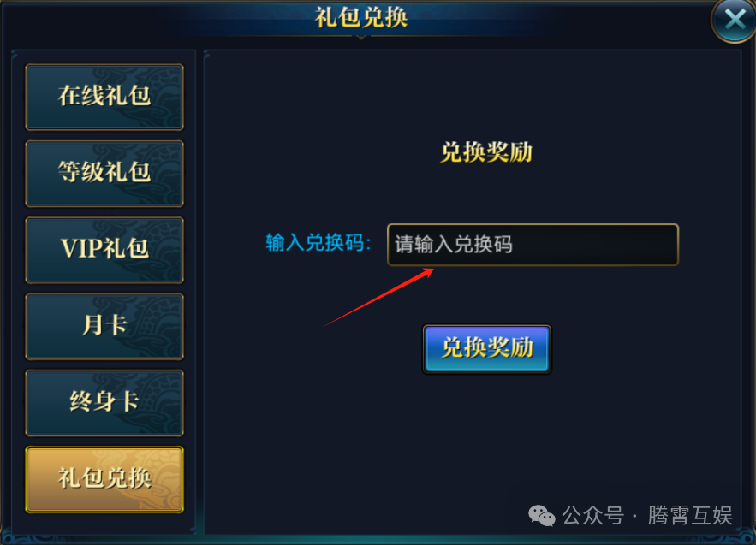Image resolution: width=756 pixels, height=545 pixels.
Task: Open the 在线礼包 tab
Action: point(104,97)
